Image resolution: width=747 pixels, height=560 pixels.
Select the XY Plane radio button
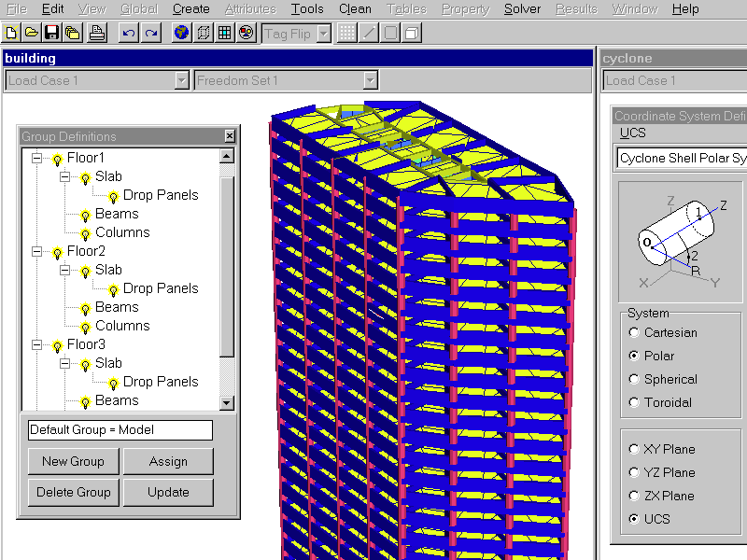point(635,449)
